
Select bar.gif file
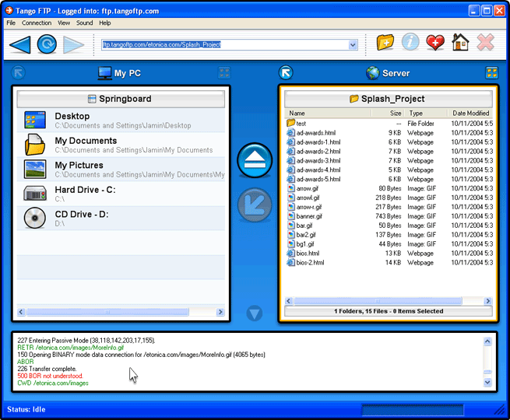click(x=389, y=226)
